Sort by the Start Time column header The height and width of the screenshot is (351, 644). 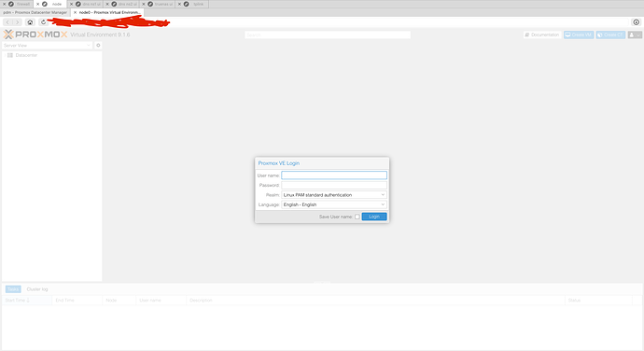(27, 301)
